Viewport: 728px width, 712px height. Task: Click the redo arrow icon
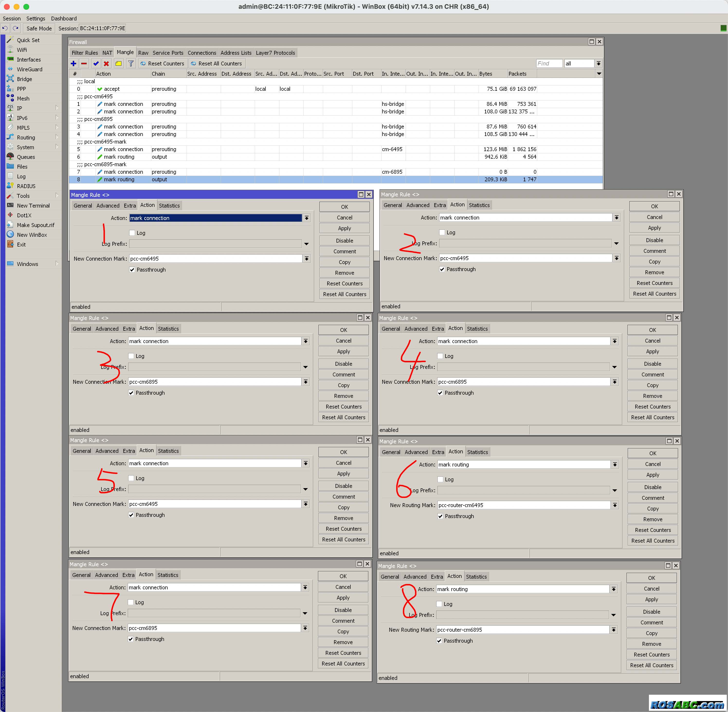15,28
